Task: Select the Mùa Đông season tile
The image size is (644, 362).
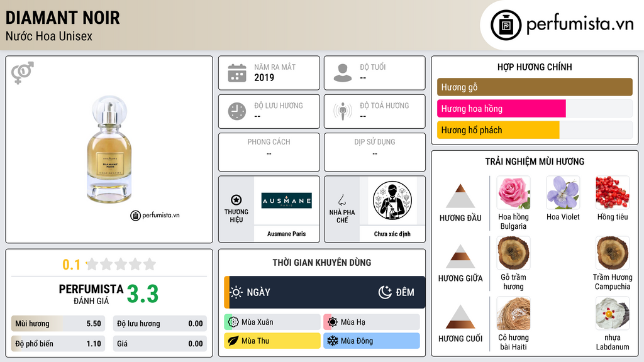Action: click(x=372, y=341)
